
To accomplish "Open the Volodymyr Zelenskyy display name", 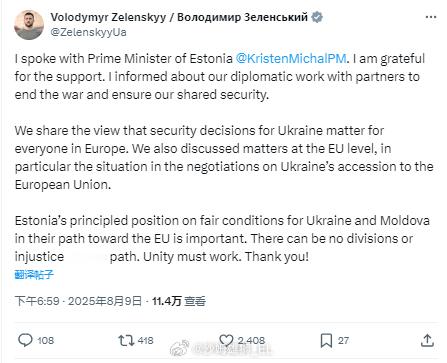I will (x=179, y=17).
